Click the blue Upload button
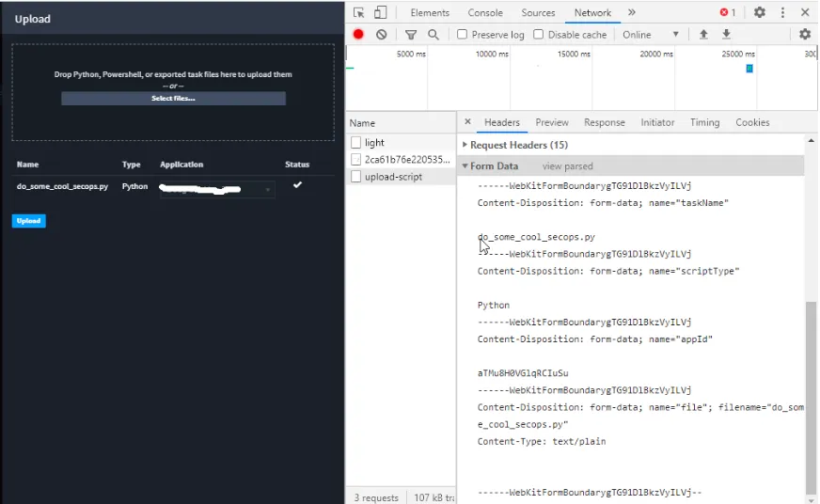820x504 pixels. pos(29,221)
